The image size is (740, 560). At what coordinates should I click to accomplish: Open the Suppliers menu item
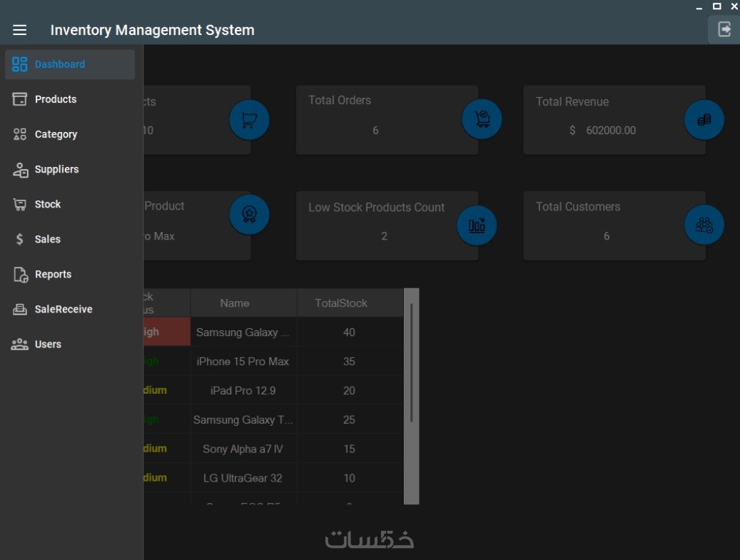(70, 169)
